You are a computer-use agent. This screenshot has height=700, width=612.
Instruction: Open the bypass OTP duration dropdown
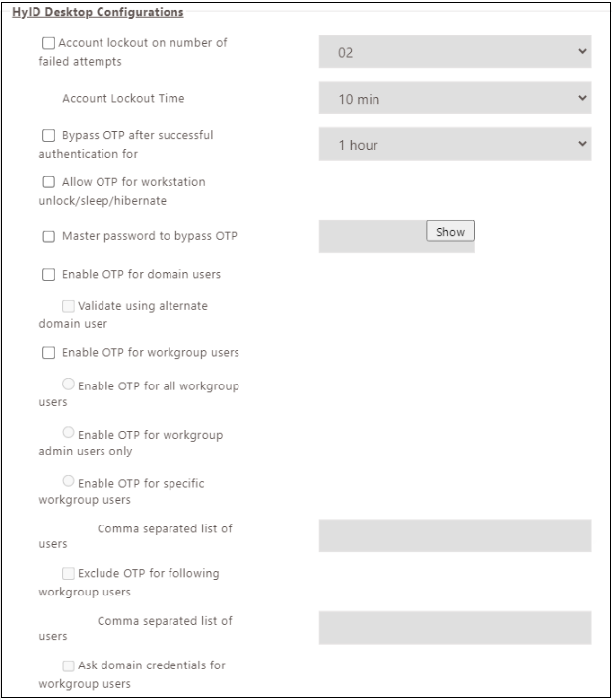click(454, 144)
